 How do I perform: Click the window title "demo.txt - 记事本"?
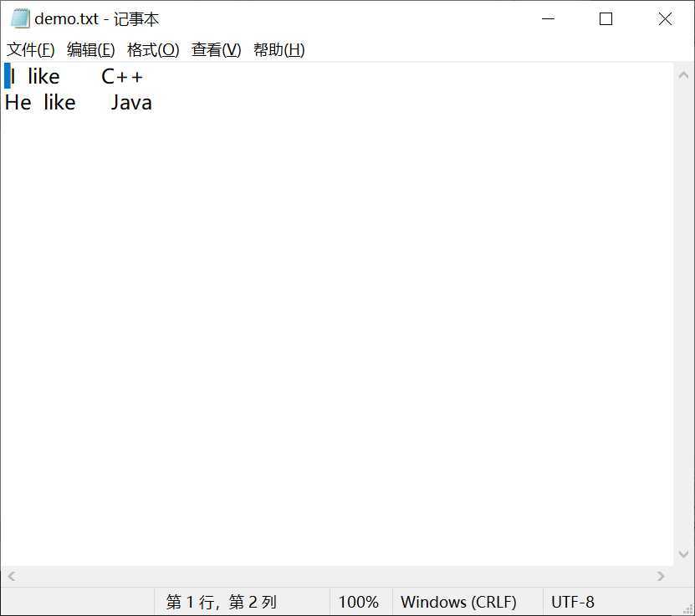click(97, 19)
